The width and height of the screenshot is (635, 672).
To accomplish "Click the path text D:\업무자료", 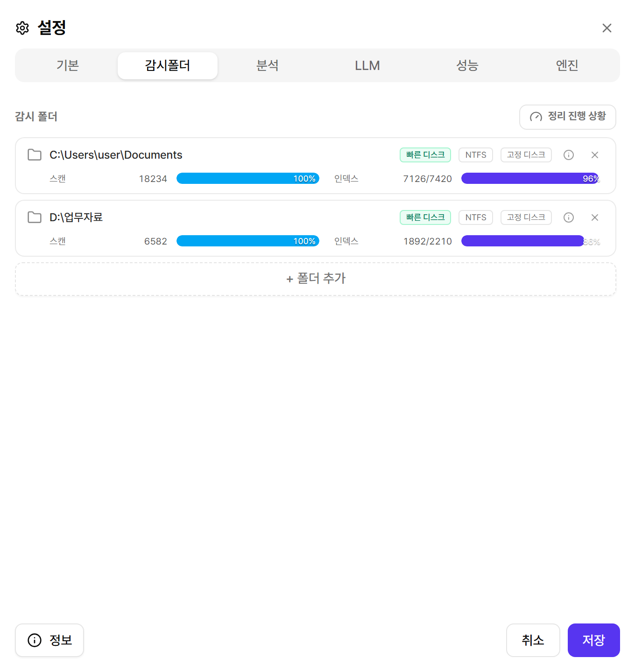I will [x=76, y=217].
